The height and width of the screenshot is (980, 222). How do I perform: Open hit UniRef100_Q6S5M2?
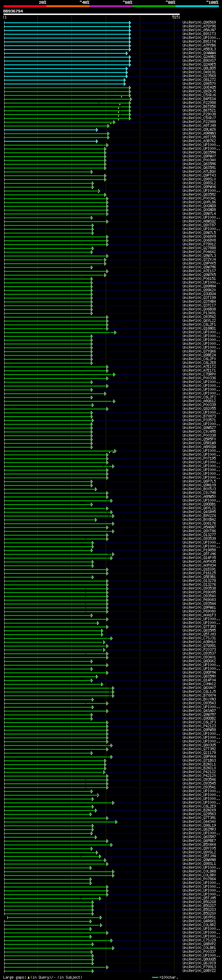(199, 194)
